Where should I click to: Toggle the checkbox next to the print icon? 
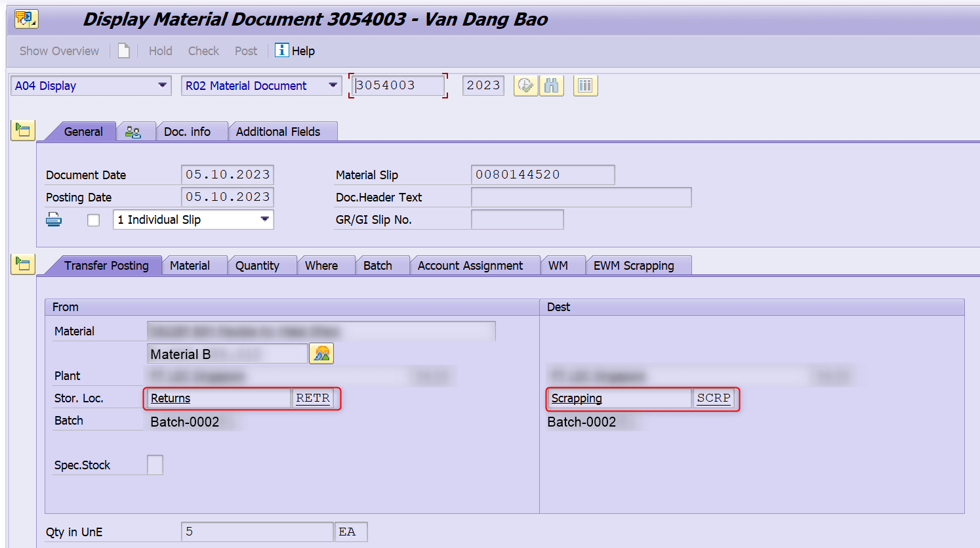click(x=93, y=219)
